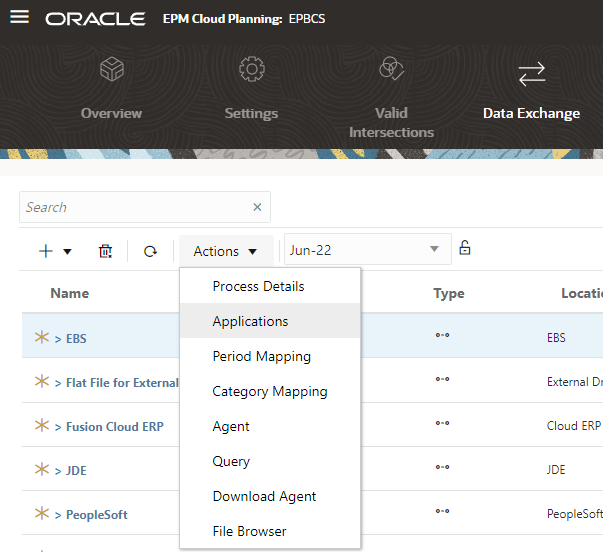Open the EBS integration link

point(76,338)
